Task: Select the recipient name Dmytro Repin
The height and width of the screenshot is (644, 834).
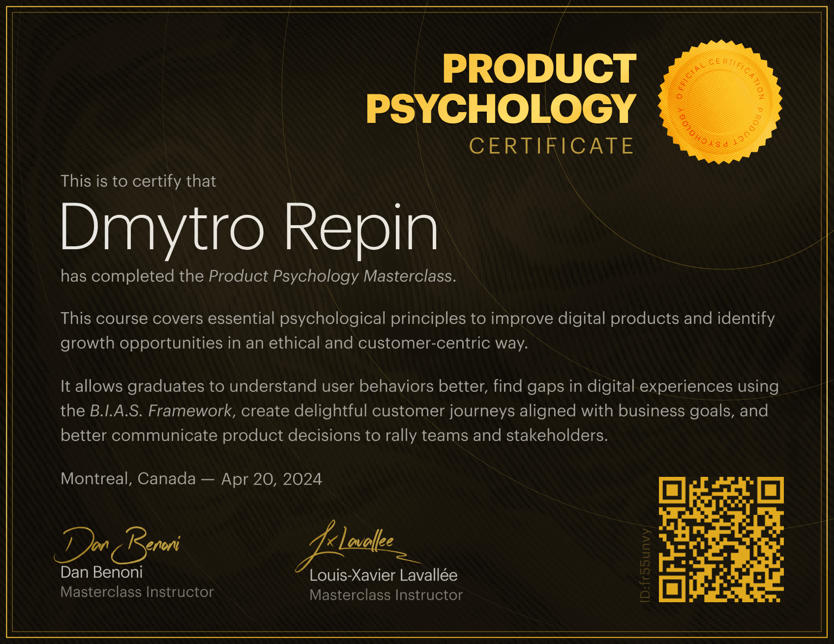Action: coord(248,228)
